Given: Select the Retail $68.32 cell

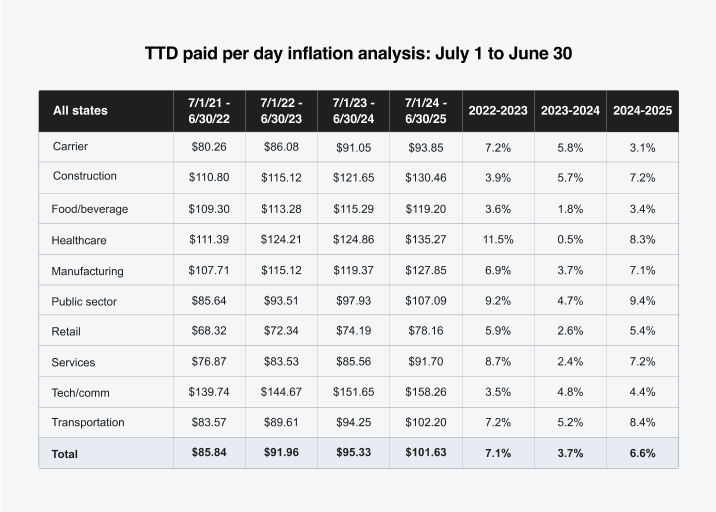Looking at the screenshot, I should click(209, 331).
